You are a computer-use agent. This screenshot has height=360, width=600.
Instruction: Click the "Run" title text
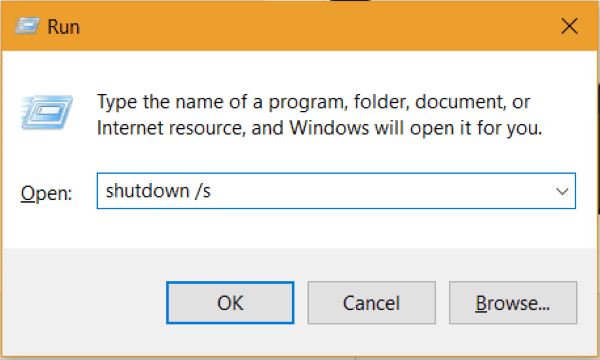coord(64,27)
